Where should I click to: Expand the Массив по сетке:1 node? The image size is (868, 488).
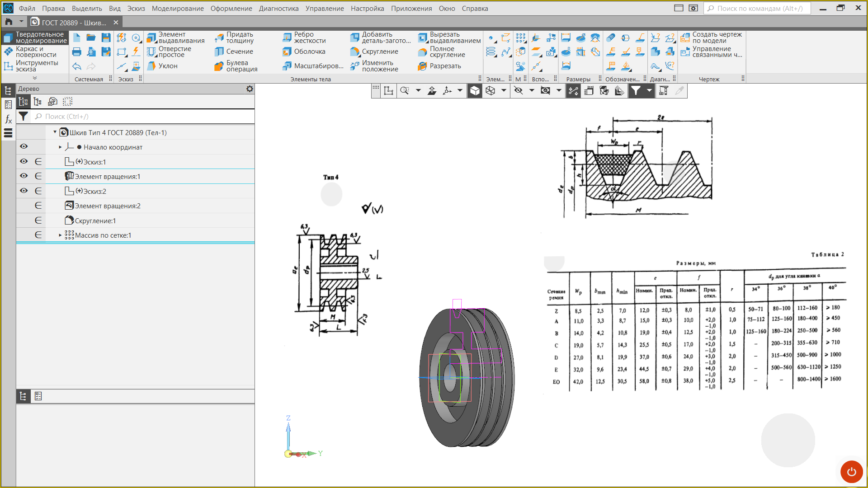60,235
